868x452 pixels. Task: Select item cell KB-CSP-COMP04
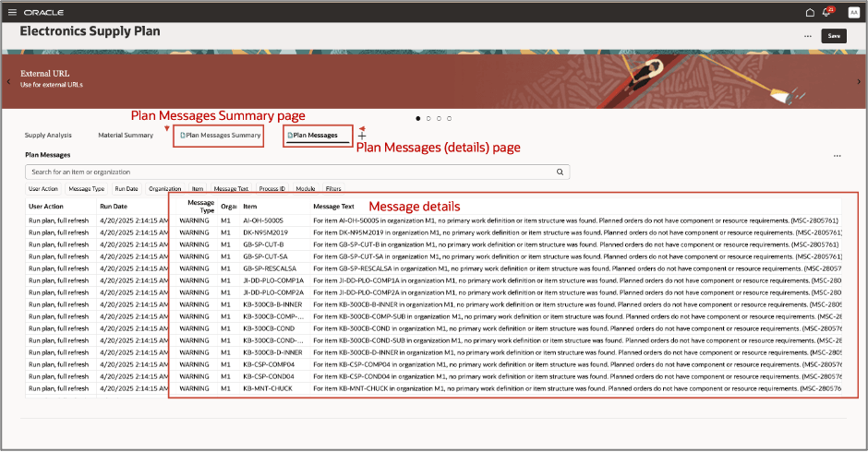pos(269,364)
